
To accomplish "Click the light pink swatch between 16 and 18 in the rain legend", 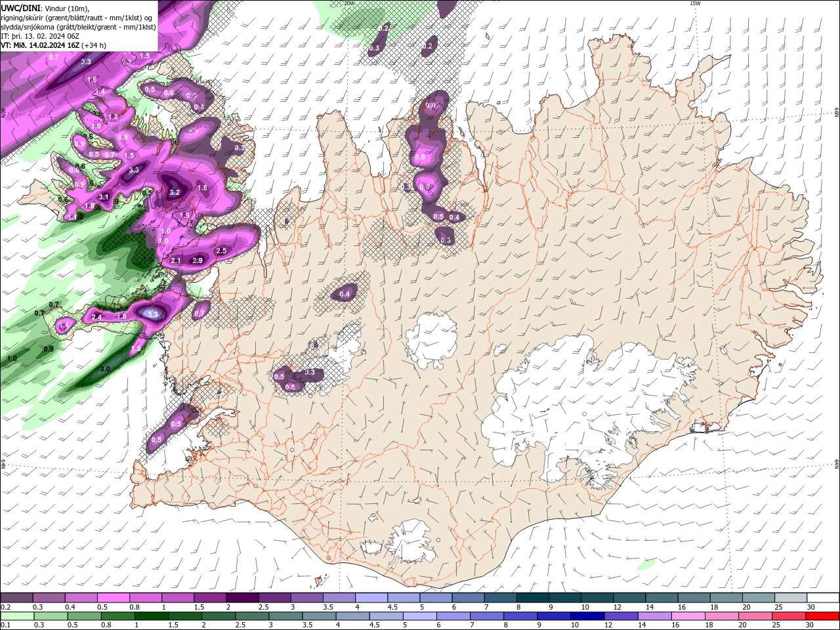I will 688,616.
